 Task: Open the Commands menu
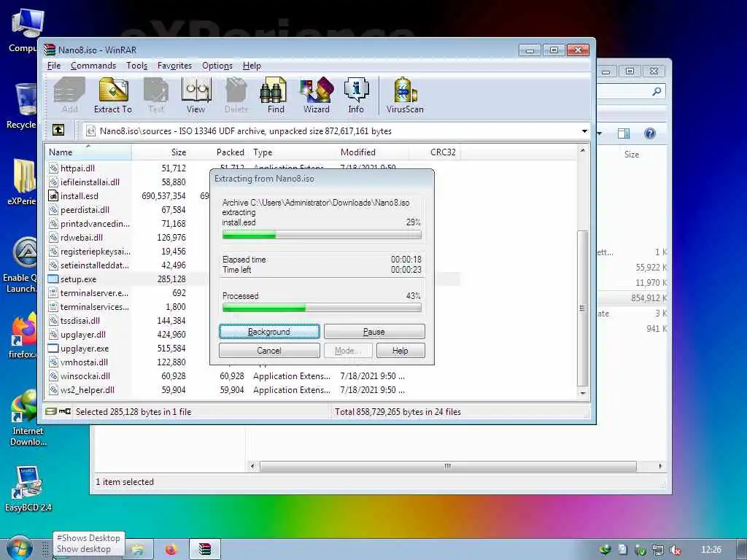(x=93, y=66)
